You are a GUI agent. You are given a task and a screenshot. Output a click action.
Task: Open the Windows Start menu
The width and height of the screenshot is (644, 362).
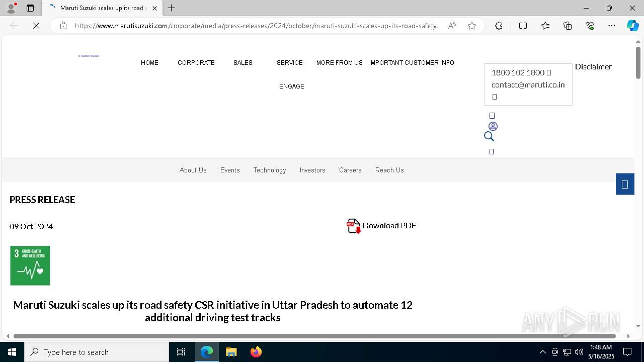coord(12,352)
